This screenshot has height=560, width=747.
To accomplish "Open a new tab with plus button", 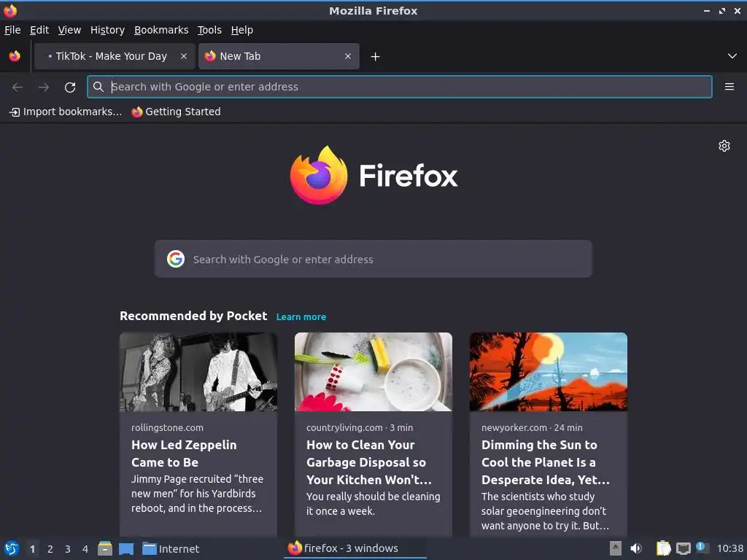I will click(x=376, y=57).
